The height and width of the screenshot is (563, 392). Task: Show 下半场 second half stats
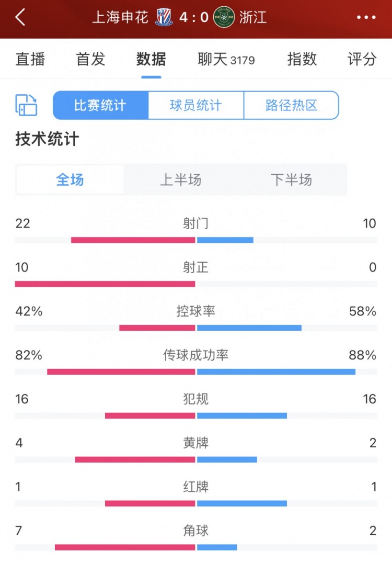291,180
